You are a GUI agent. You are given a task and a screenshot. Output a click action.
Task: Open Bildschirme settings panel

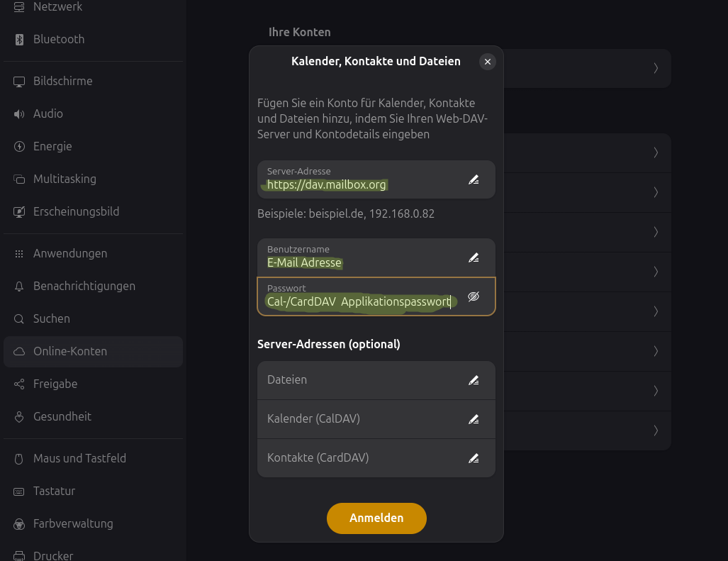pyautogui.click(x=62, y=82)
